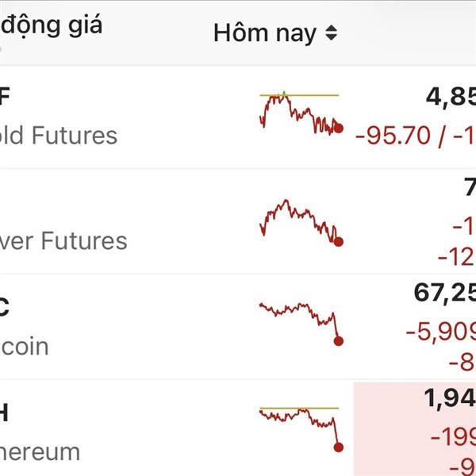Click the red endpoint dot on Bitcoin chart

point(339,341)
